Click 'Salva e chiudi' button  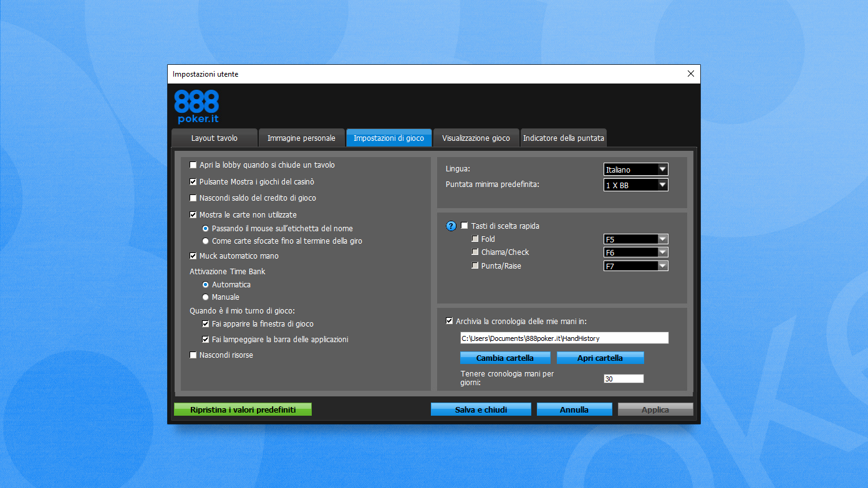[481, 409]
